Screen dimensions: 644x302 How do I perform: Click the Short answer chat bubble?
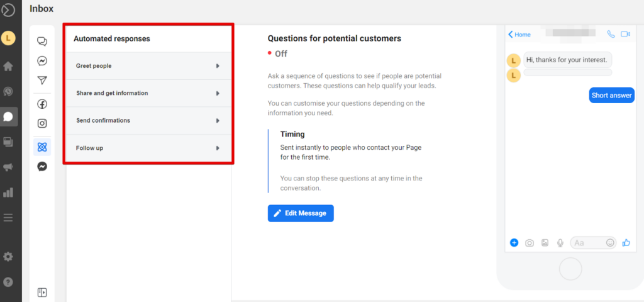(x=611, y=96)
